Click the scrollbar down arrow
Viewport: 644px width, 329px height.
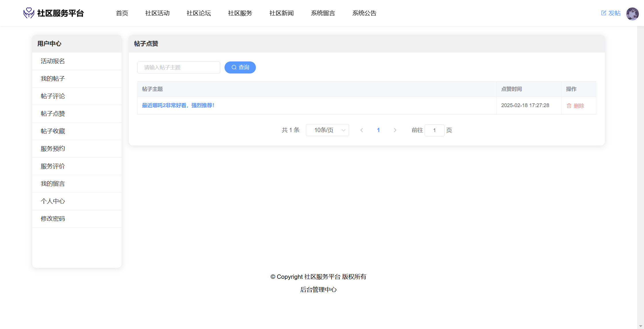641,326
